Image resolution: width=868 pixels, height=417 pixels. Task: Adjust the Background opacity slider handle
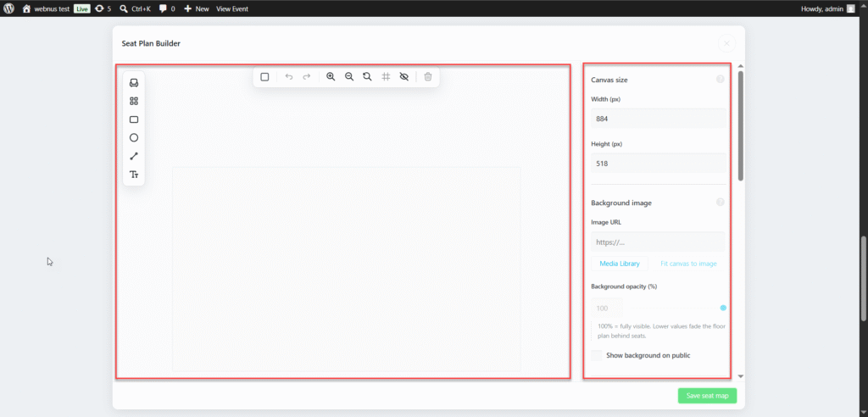[723, 308]
